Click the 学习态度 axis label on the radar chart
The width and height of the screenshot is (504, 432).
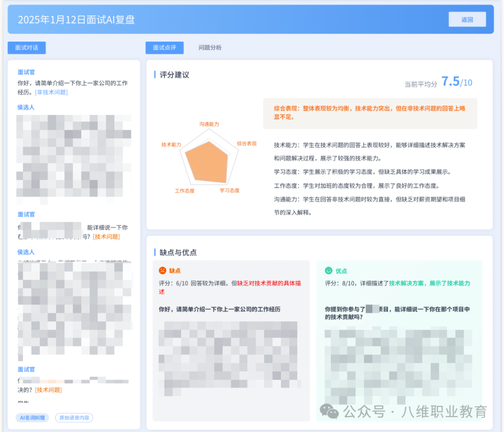click(x=230, y=191)
